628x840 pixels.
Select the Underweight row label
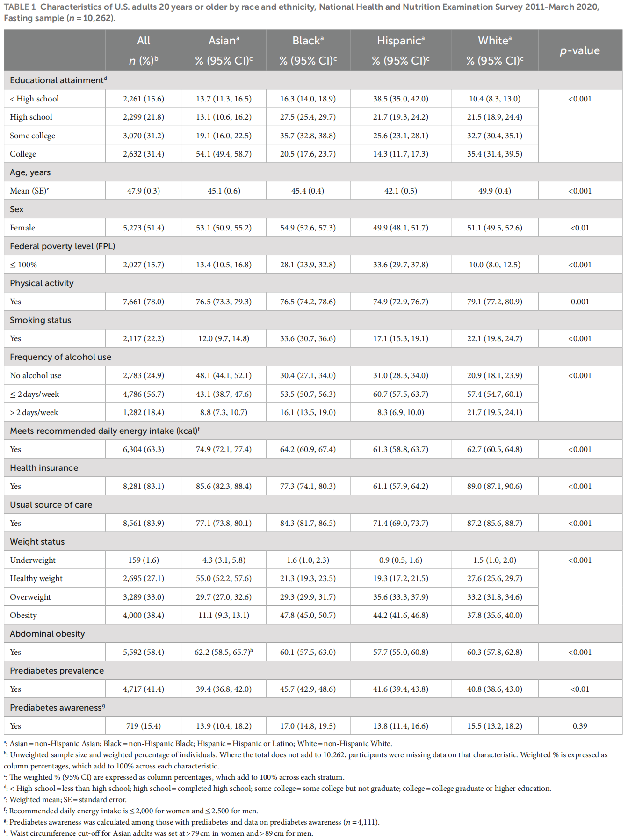point(32,560)
